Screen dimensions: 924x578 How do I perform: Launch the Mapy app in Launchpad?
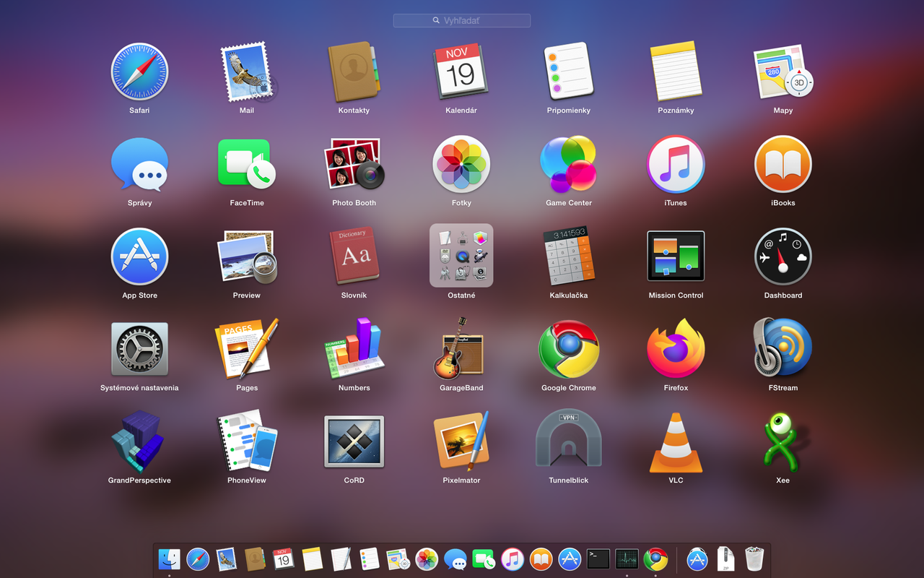783,72
